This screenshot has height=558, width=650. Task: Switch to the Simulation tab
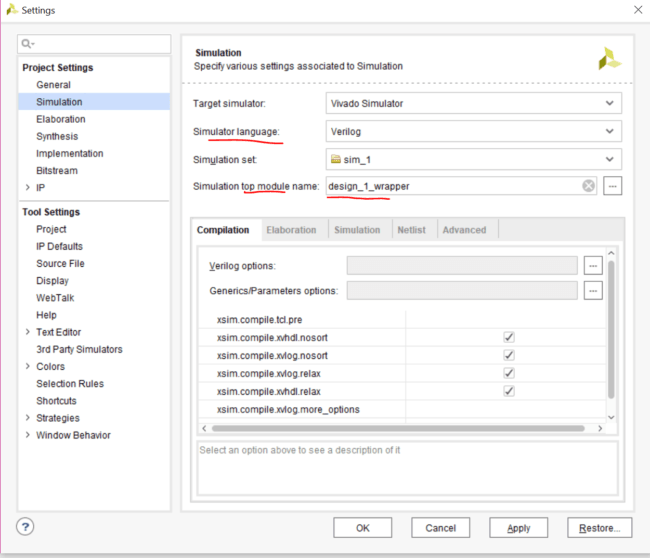click(357, 230)
